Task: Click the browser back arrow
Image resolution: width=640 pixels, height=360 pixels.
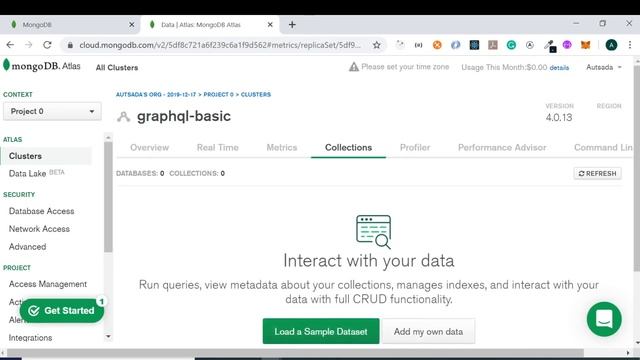Action: pyautogui.click(x=10, y=45)
